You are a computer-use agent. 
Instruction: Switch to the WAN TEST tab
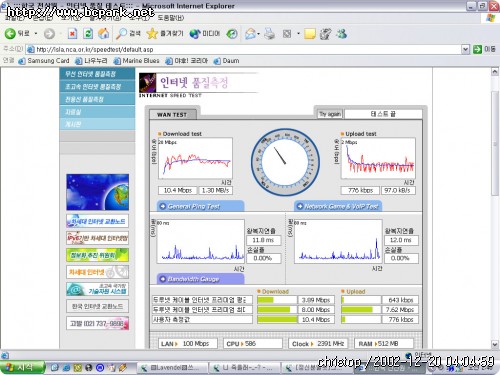pos(173,114)
